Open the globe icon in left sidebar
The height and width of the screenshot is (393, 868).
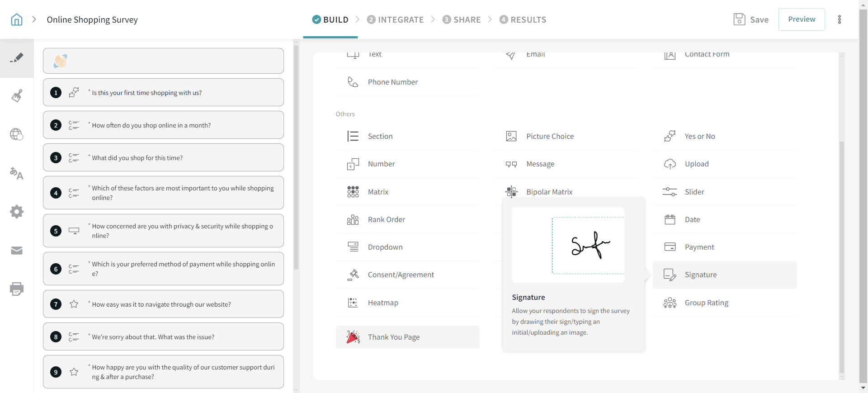pos(17,134)
